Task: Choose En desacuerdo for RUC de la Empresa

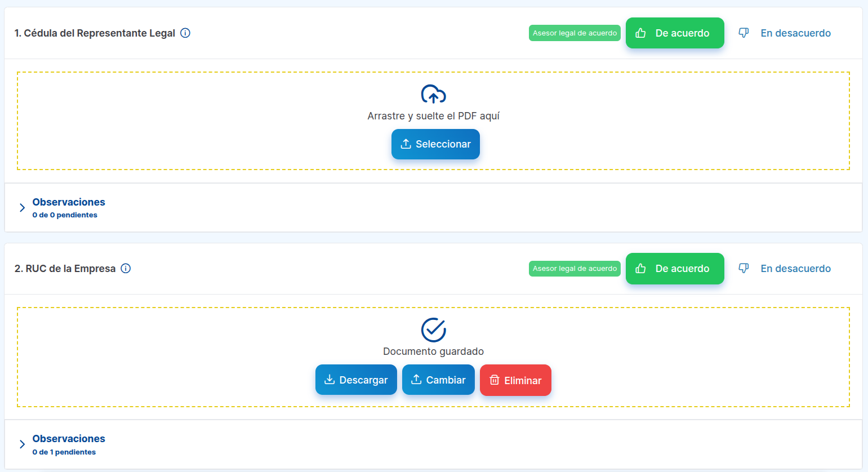Action: (795, 269)
